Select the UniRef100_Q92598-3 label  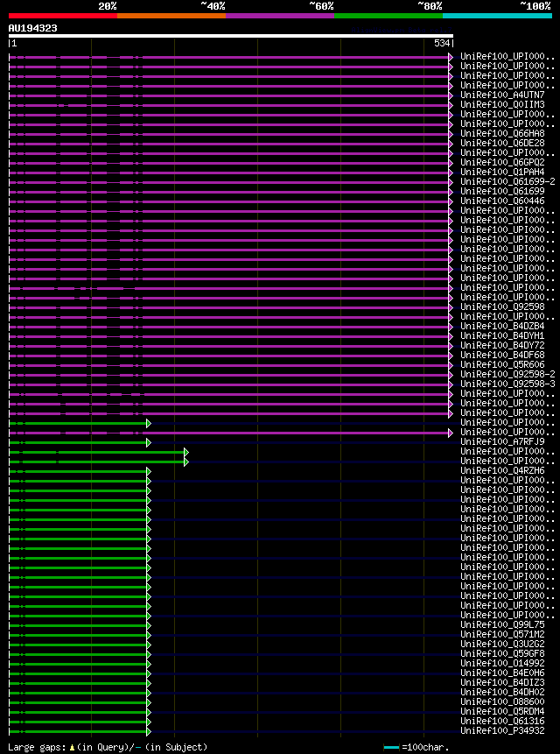pyautogui.click(x=507, y=384)
